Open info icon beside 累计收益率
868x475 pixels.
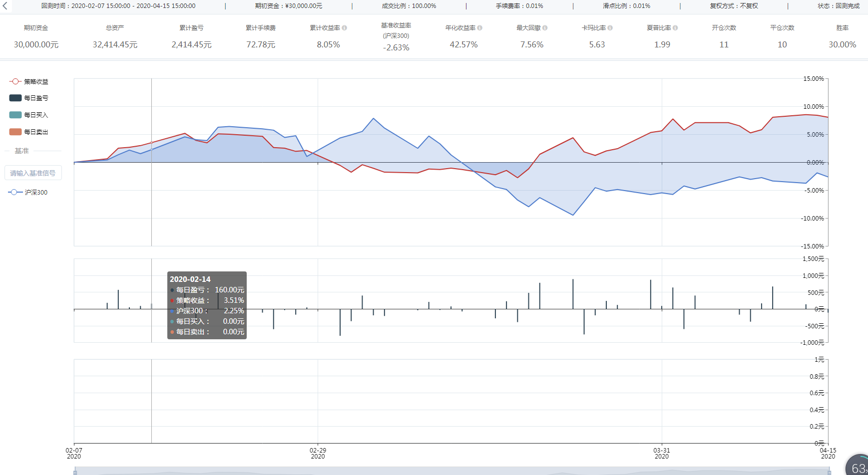tap(345, 28)
